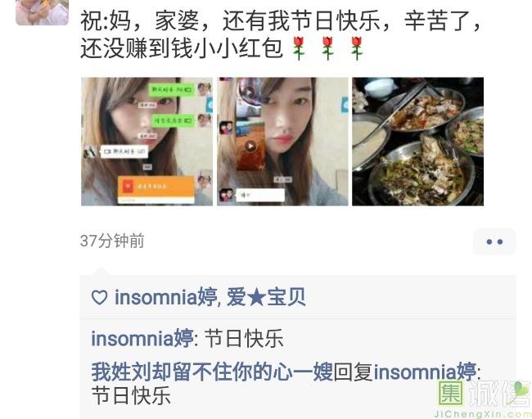Viewport: 532px width, 419px height.
Task: Click the green 集 watermark logo
Action: (451, 394)
